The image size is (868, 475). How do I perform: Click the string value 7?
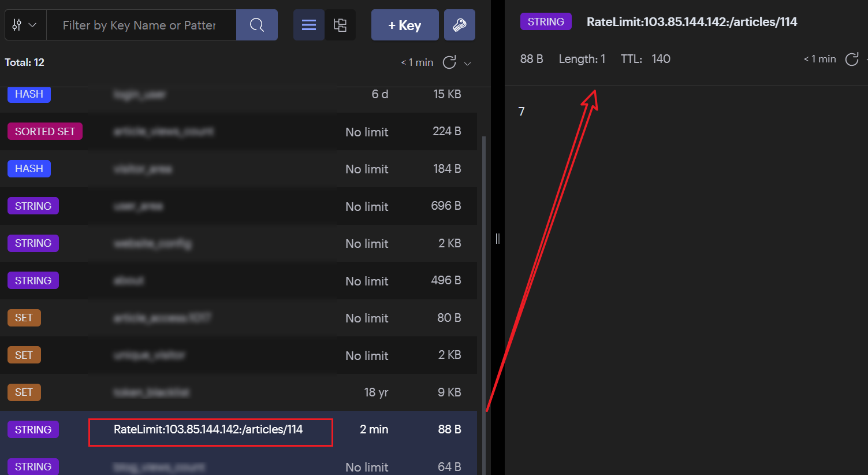pyautogui.click(x=521, y=112)
